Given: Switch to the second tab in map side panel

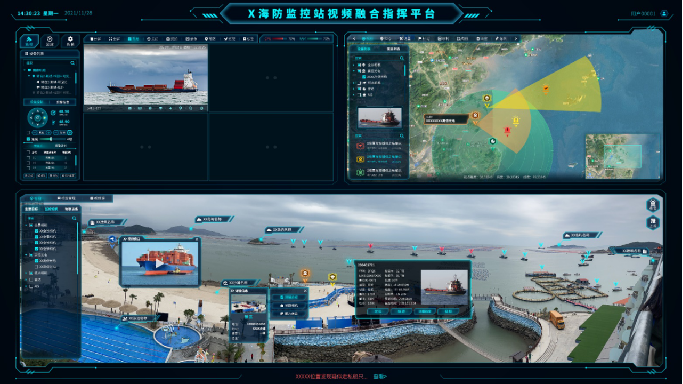Looking at the screenshot, I should [x=393, y=49].
